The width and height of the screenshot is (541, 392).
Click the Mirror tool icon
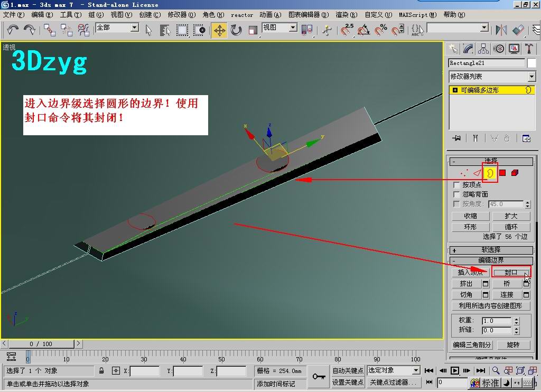tap(501, 30)
